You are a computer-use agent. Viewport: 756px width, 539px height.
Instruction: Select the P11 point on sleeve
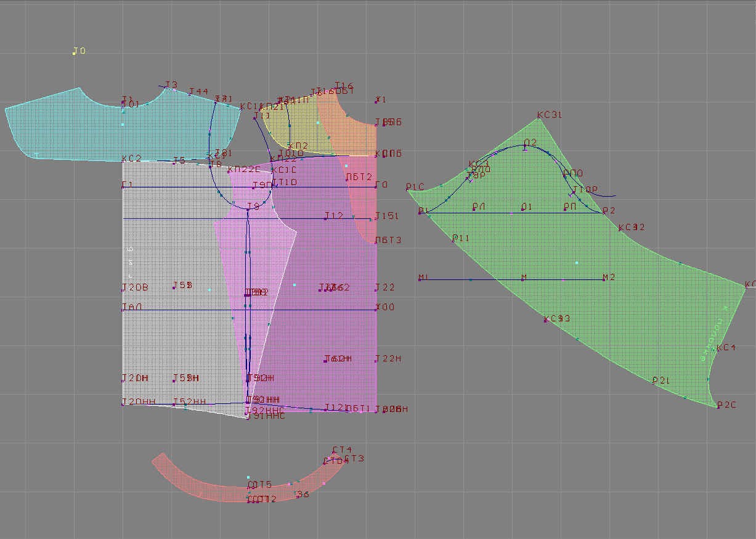pos(453,240)
